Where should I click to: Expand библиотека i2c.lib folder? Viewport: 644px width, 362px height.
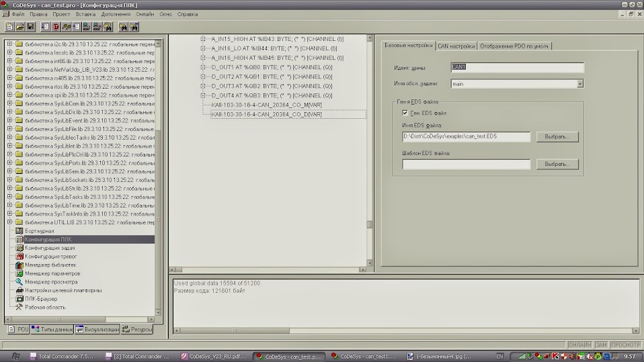pyautogui.click(x=10, y=44)
